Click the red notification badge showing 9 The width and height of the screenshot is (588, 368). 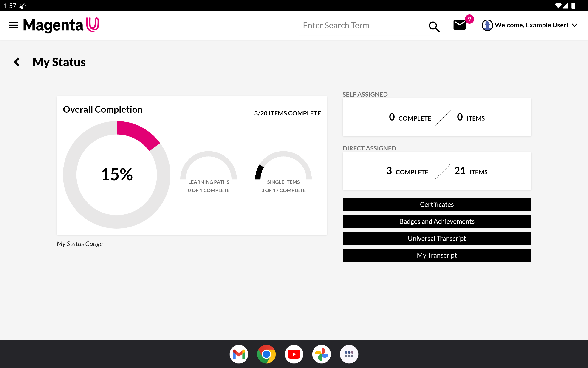469,19
